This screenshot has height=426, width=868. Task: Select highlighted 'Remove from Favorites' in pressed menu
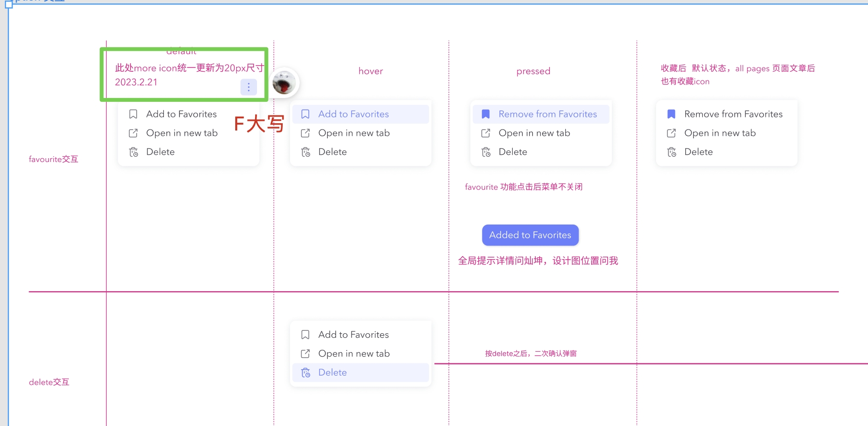click(548, 114)
